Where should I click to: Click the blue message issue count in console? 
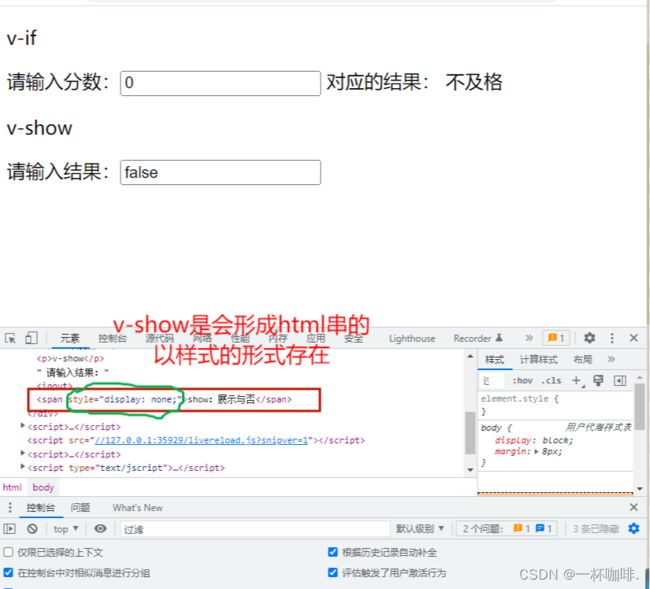(543, 528)
